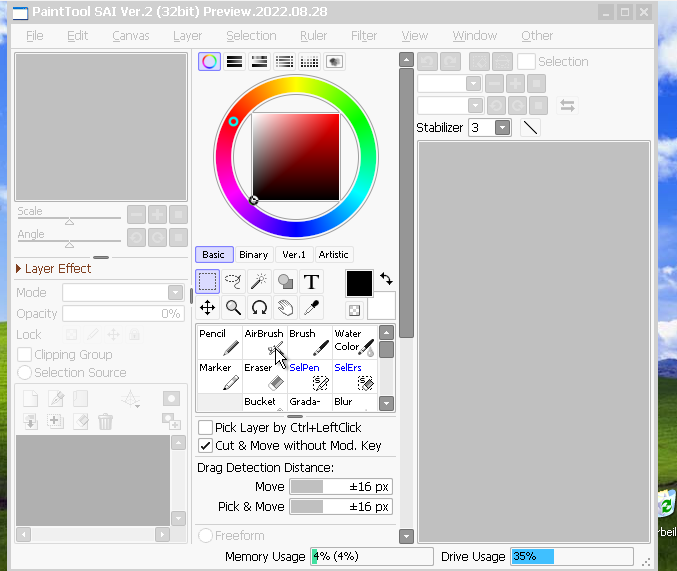This screenshot has width=677, height=571.
Task: Open the Other menu
Action: [x=537, y=36]
